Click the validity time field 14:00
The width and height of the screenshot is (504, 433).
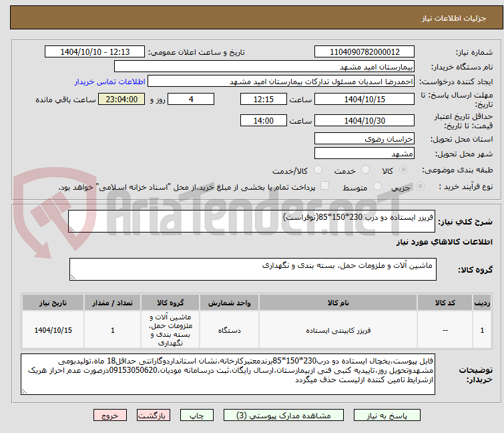pos(264,121)
